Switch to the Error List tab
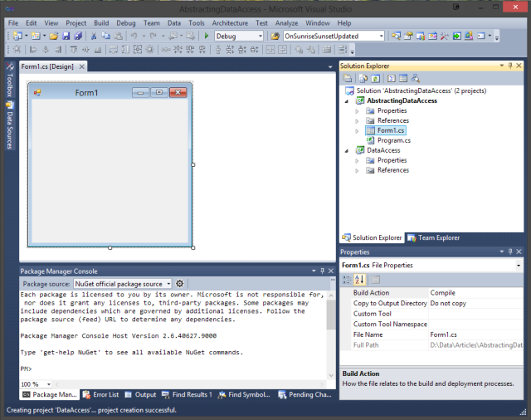This screenshot has height=420, width=531. coord(101,394)
